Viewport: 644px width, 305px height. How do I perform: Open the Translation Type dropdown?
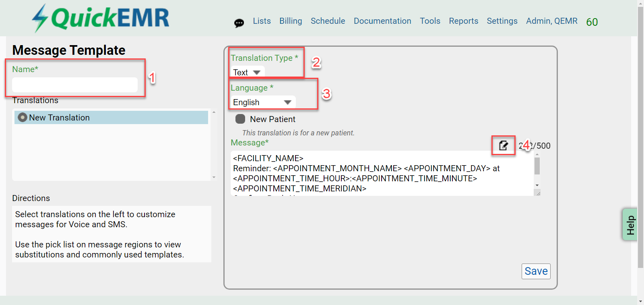tap(247, 72)
